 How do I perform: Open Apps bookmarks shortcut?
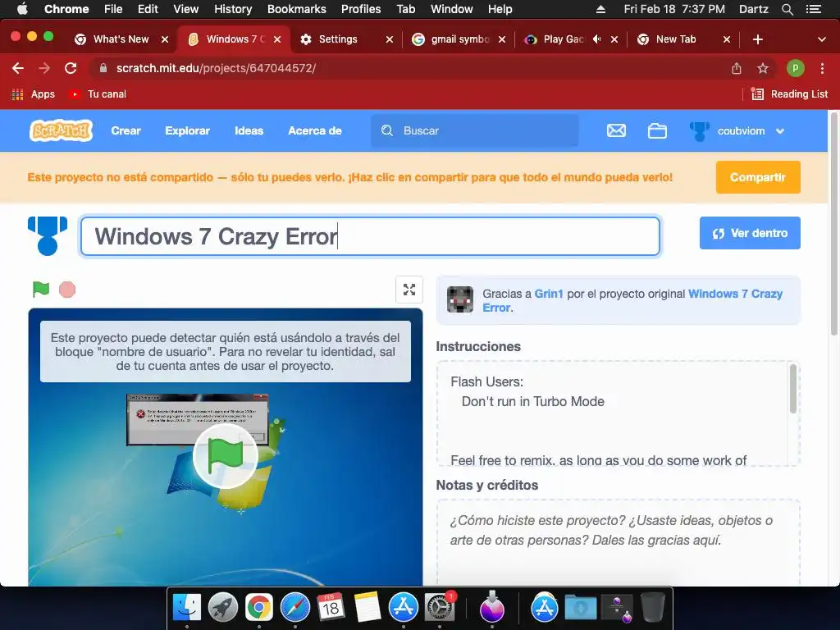33,94
